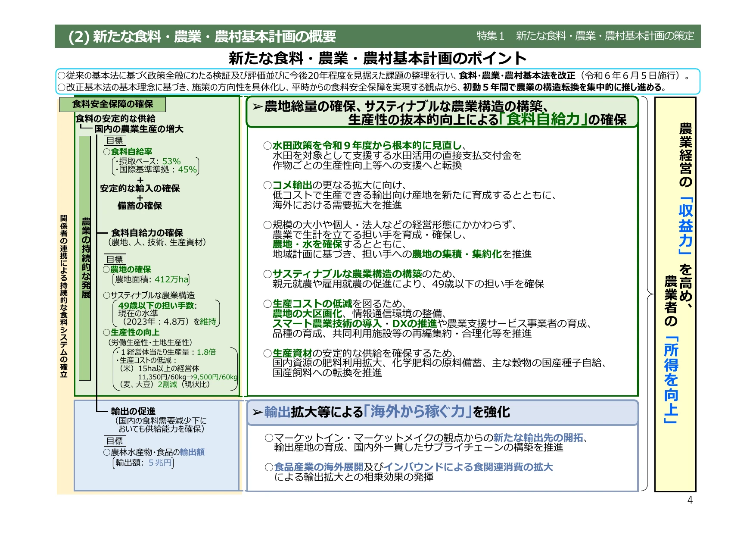This screenshot has width=756, height=535.
Task: Click the blue text "新たな輸出先の開拓"
Action: 538,438
